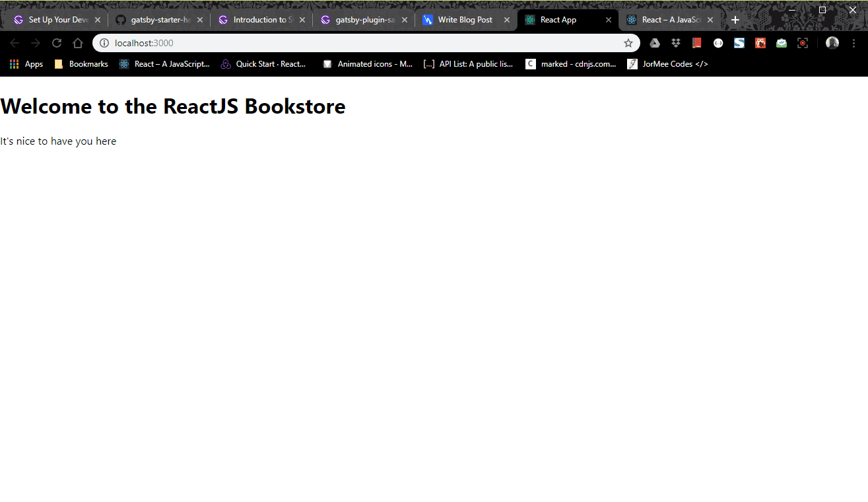
Task: Focus the localhost:3000 address bar
Action: pyautogui.click(x=363, y=43)
